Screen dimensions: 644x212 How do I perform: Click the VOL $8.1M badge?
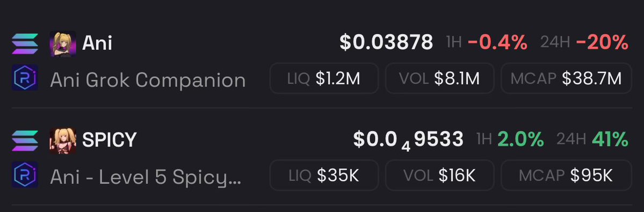[439, 78]
